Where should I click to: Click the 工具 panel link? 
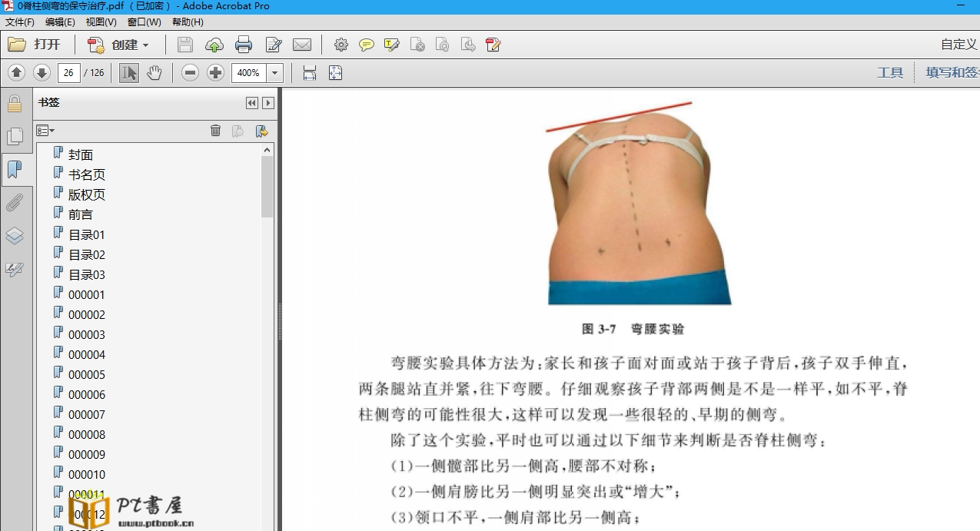(890, 73)
